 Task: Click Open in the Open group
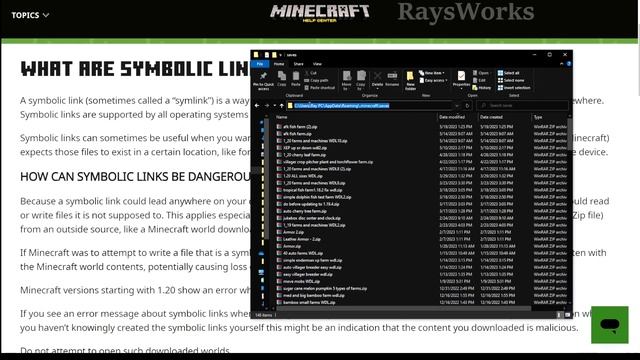tap(481, 73)
